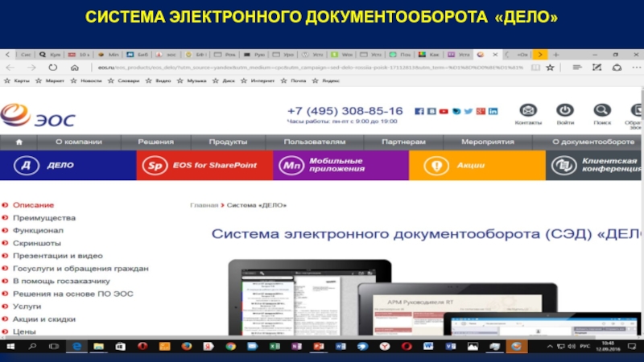Open ЭОС Facebook page icon
Screen dimensions: 644x362
click(419, 111)
